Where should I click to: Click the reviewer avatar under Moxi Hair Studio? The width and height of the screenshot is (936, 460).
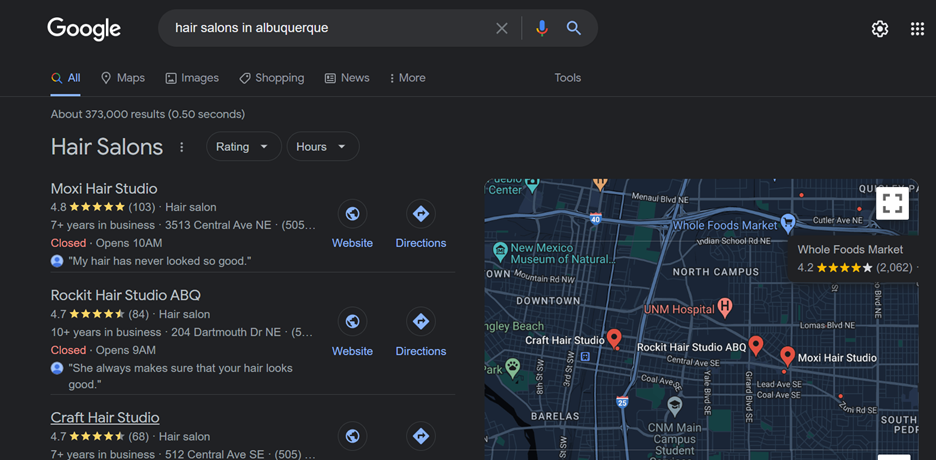tap(57, 261)
